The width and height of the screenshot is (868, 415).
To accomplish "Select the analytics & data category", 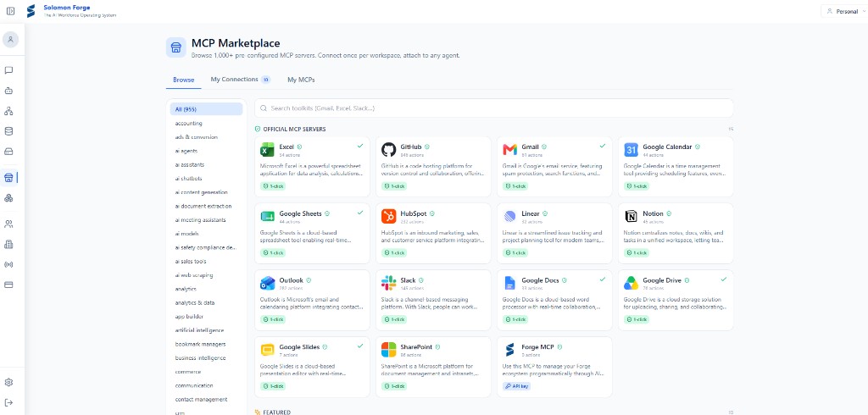I will click(x=206, y=302).
